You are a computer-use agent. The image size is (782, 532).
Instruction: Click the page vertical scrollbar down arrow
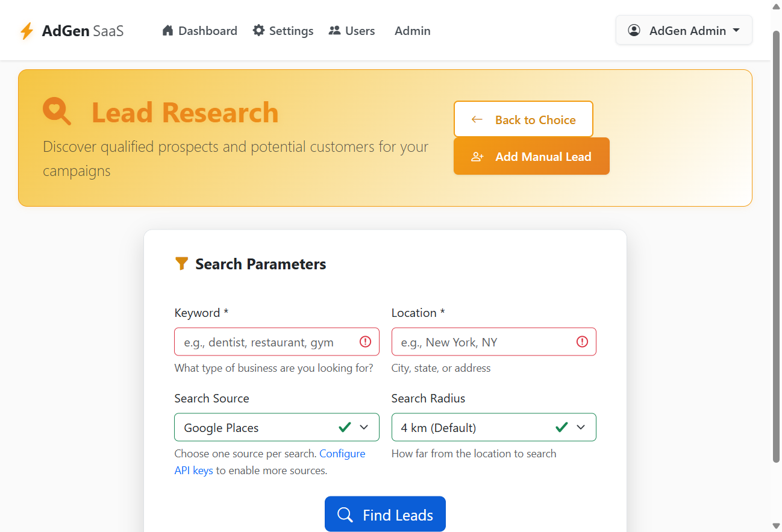point(776,526)
